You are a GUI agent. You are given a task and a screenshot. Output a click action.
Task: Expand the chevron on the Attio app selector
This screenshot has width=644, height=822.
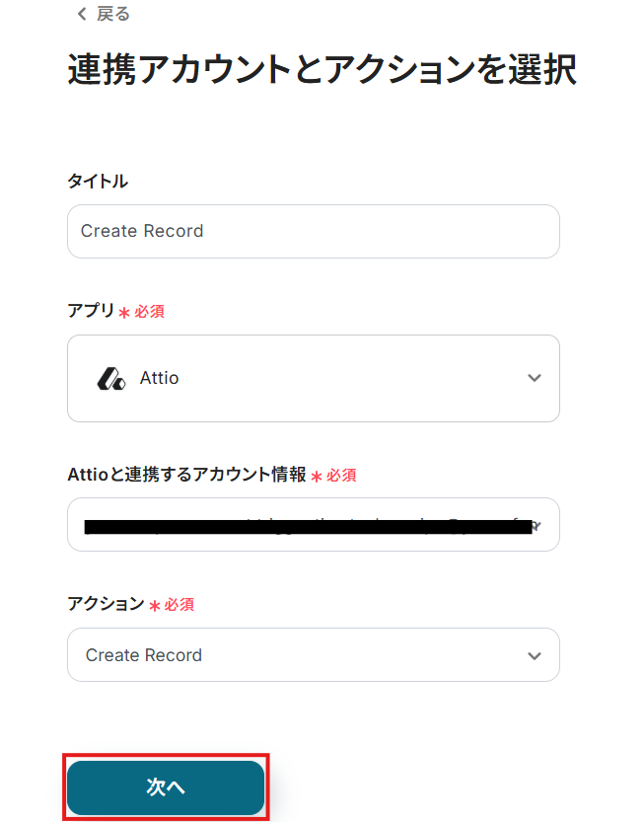(535, 378)
